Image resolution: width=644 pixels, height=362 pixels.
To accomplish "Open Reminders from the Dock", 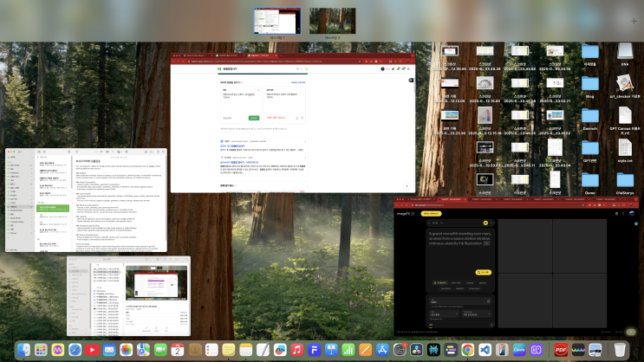I will coord(211,350).
